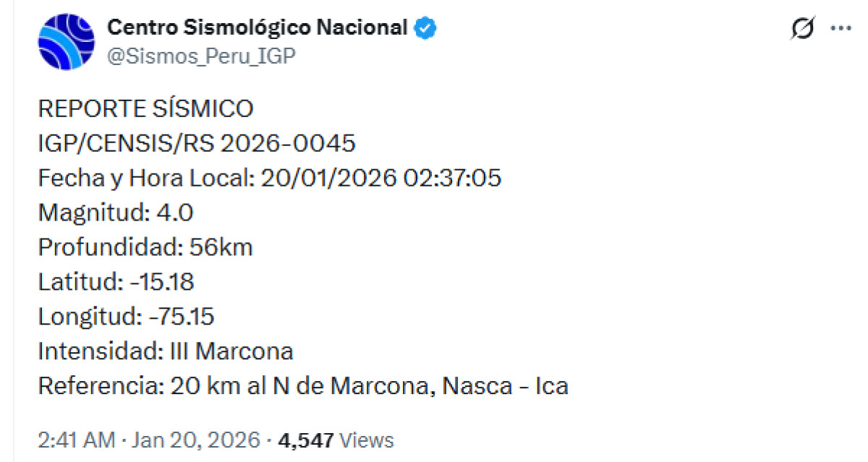Open the Grok slashed-circle icon
868x462 pixels.
coord(802,28)
